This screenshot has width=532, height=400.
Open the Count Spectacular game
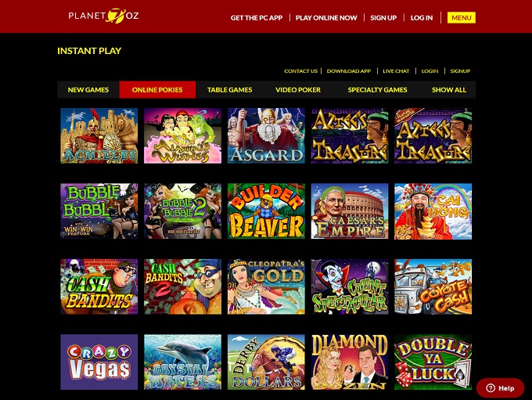(350, 286)
